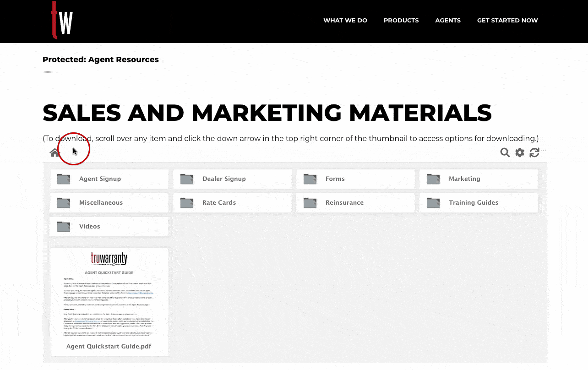This screenshot has width=588, height=370.
Task: Click the Dealer Signup folder icon
Action: pyautogui.click(x=187, y=179)
